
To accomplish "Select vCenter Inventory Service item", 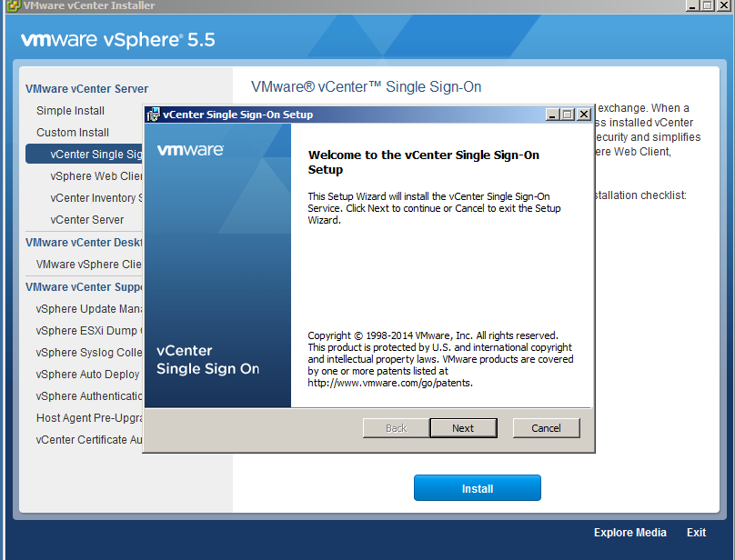I will 96,198.
